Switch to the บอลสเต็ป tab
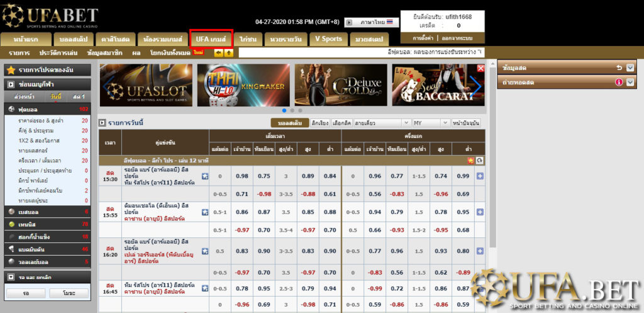Screen dimensions: 644x313 point(74,39)
